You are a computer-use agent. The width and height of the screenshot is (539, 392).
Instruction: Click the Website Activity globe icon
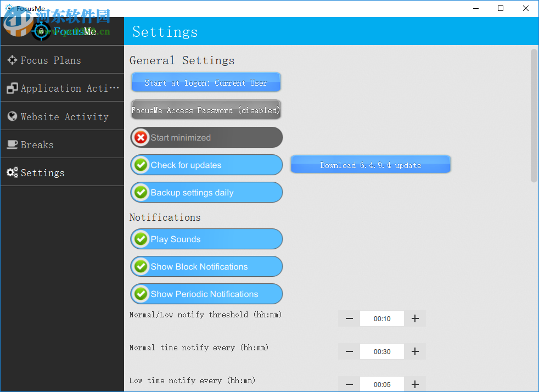point(12,116)
